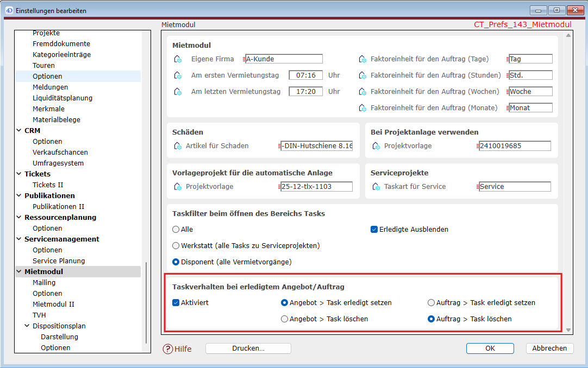Click icon beside Faktoreinheit für den Auftrag (Wochen)
This screenshot has height=368, width=588.
[362, 92]
